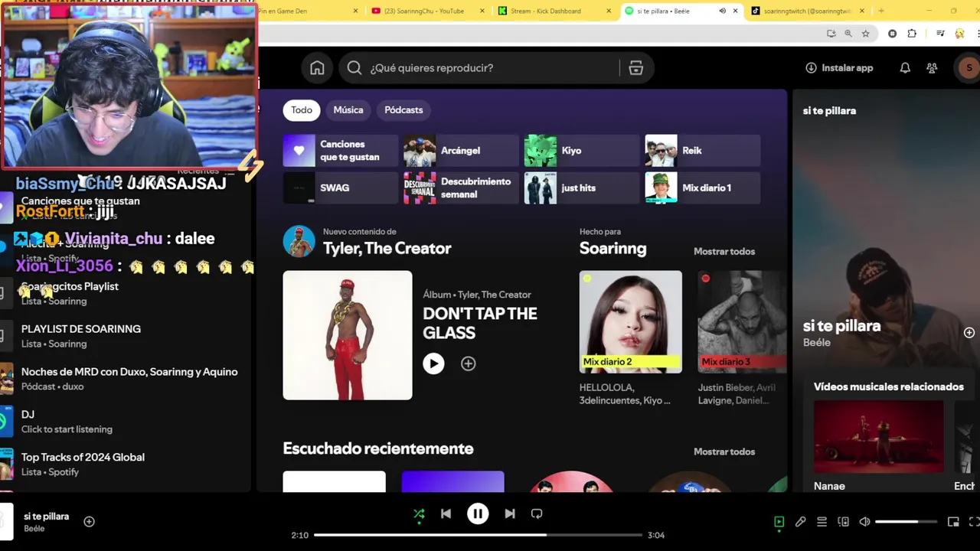
Task: Open the Arcángel shortcut tile
Action: pyautogui.click(x=461, y=151)
